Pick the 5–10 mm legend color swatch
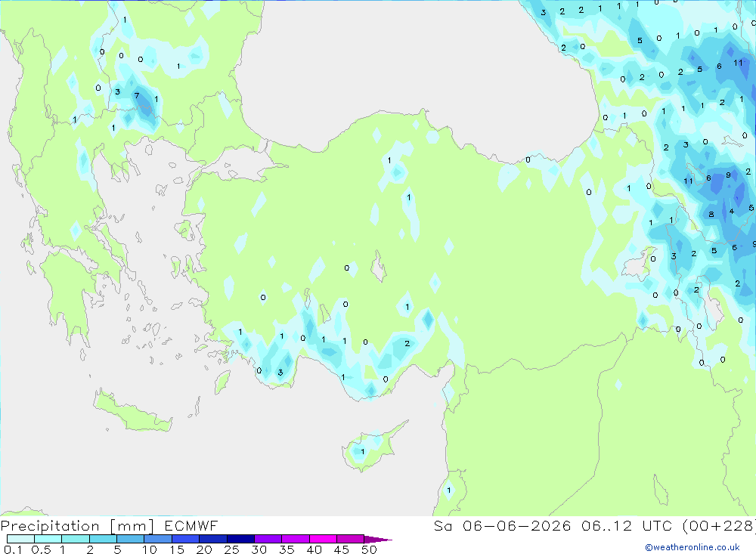 pos(130,539)
